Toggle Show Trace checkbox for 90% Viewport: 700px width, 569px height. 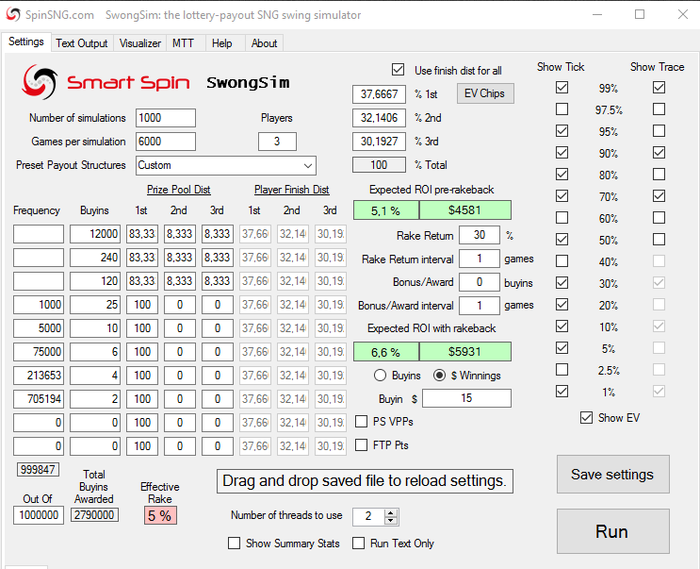659,153
